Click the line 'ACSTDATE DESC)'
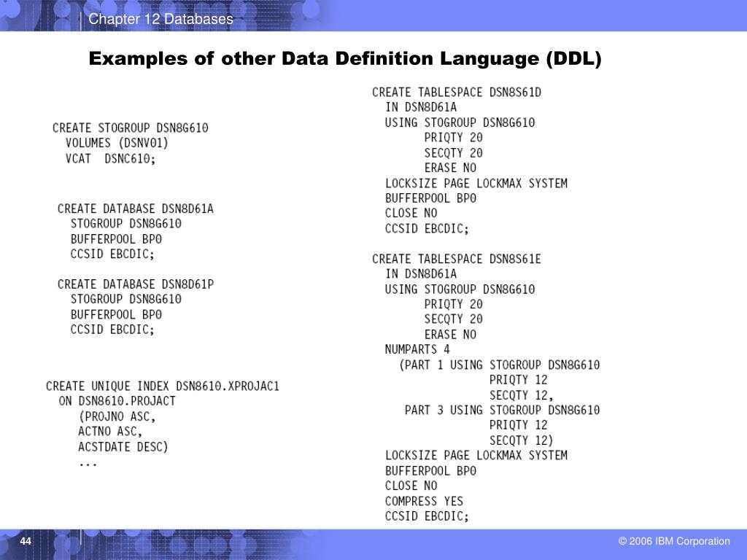 [123, 447]
